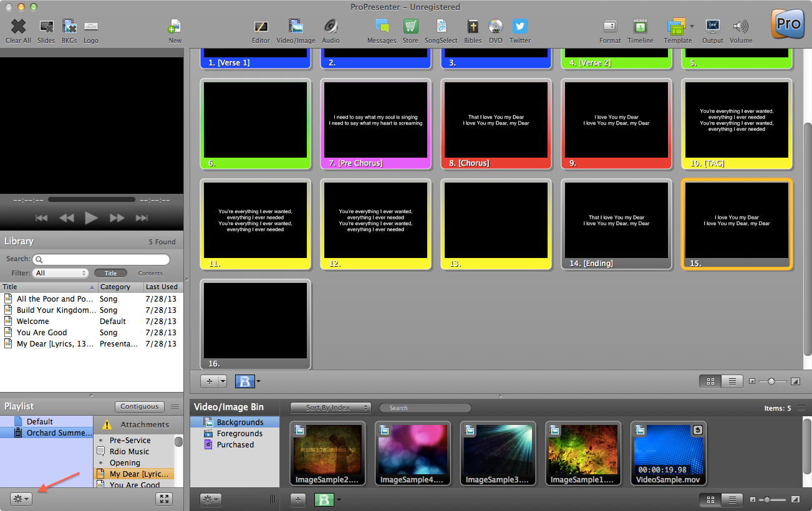Switch the Video/Image Bin to list view
The width and height of the screenshot is (812, 511).
click(732, 499)
